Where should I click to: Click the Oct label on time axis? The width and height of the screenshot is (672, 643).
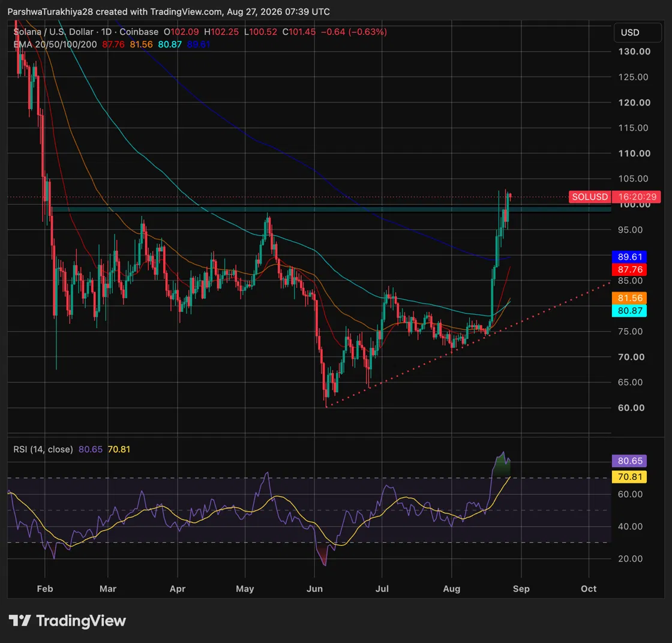pyautogui.click(x=589, y=588)
